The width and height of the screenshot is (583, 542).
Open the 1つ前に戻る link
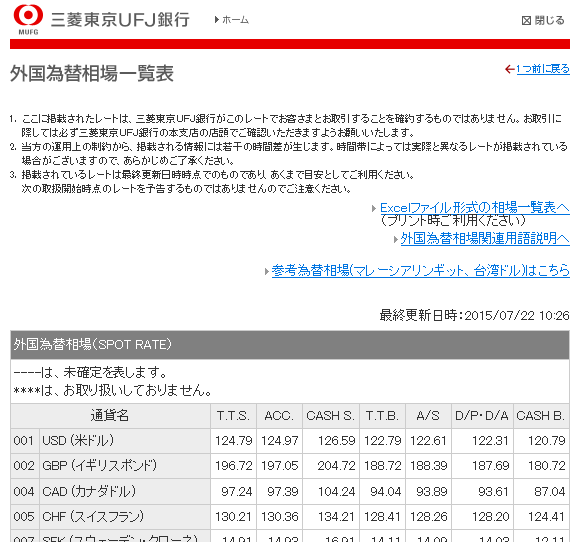click(543, 69)
